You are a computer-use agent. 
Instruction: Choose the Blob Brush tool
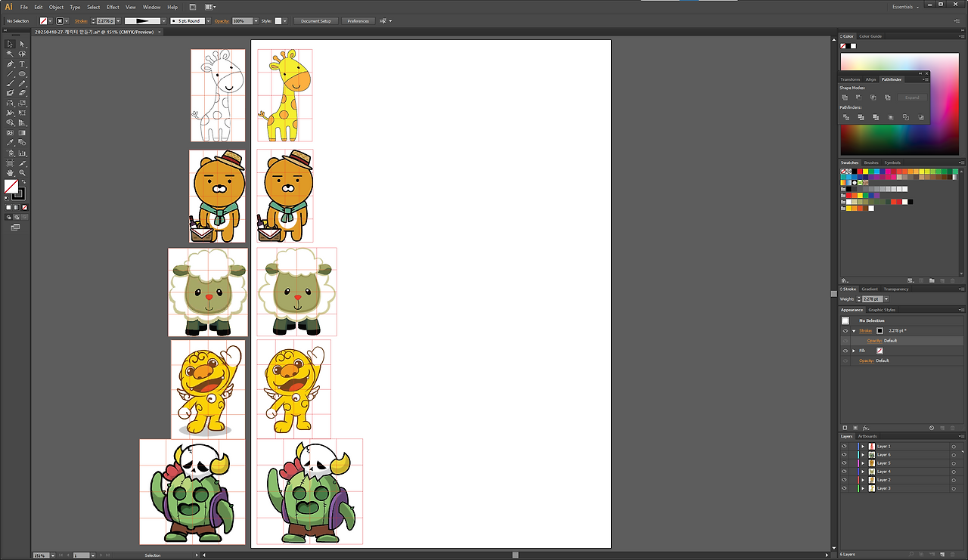pos(10,93)
